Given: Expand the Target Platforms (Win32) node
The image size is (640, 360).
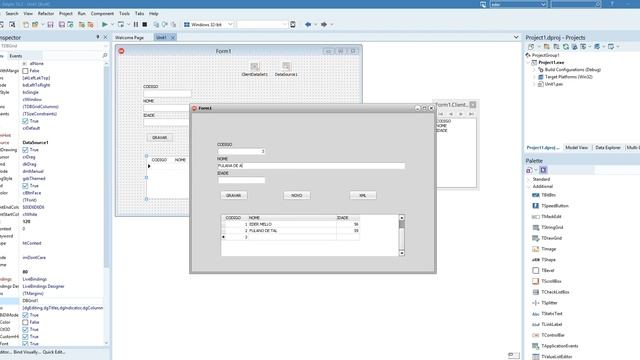Looking at the screenshot, I should (x=534, y=77).
